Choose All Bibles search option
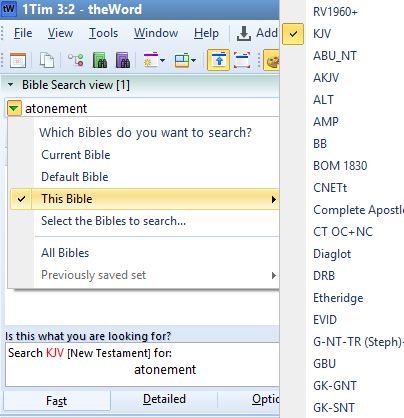 pyautogui.click(x=65, y=253)
